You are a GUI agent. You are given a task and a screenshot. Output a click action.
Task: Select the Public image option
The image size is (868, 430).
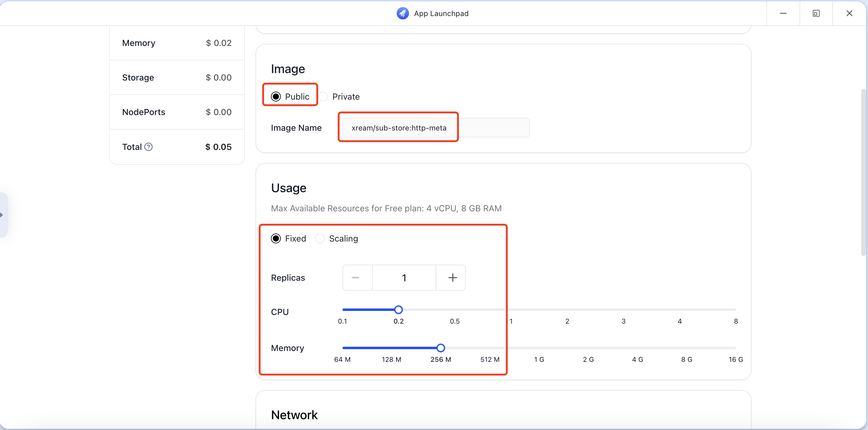[276, 97]
